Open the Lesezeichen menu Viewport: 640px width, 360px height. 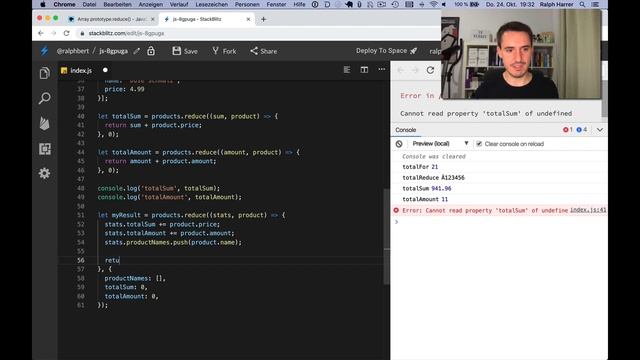point(211,4)
